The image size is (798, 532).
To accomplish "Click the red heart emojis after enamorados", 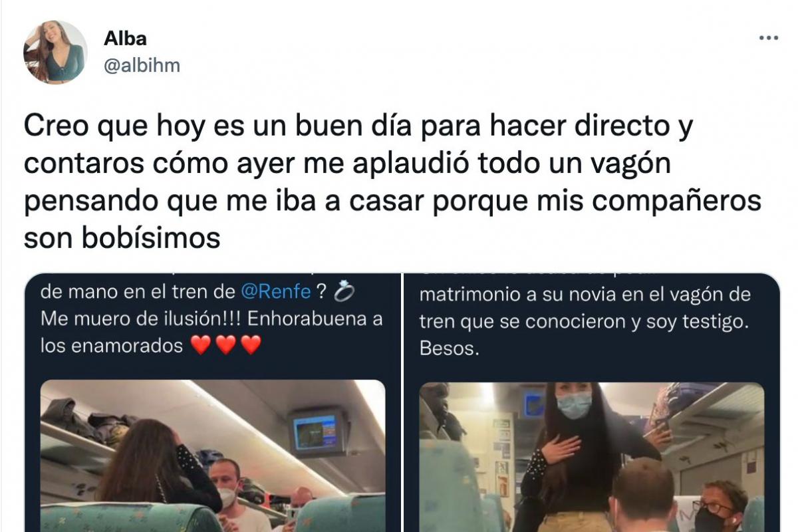I will (x=226, y=346).
